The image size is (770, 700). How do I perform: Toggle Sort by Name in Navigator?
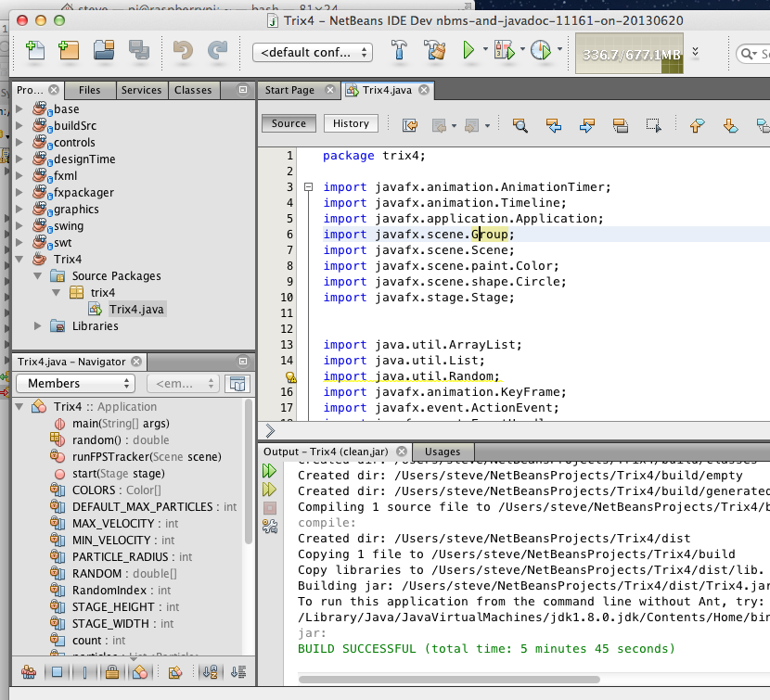[210, 672]
